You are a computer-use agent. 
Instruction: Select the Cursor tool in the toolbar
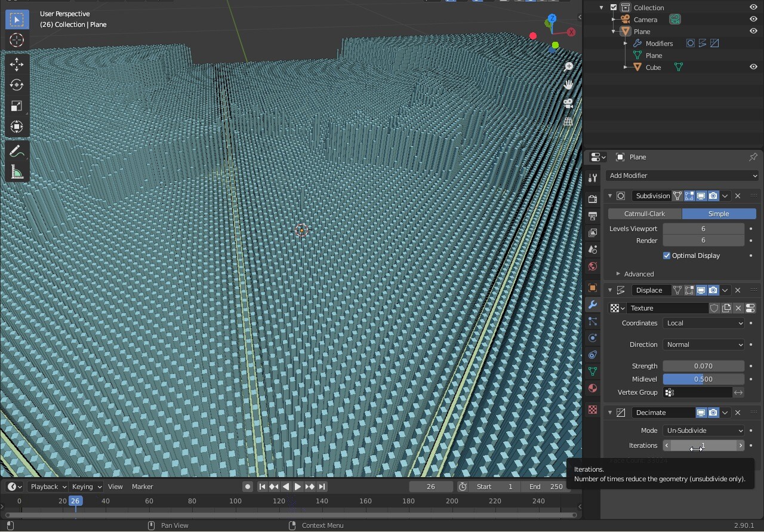pos(17,41)
